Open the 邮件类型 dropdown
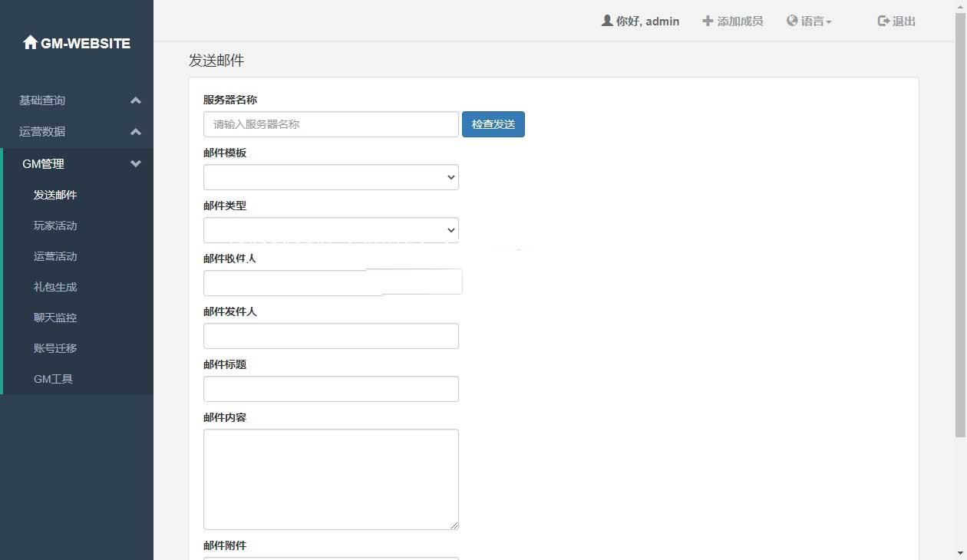The width and height of the screenshot is (967, 560). pyautogui.click(x=331, y=230)
